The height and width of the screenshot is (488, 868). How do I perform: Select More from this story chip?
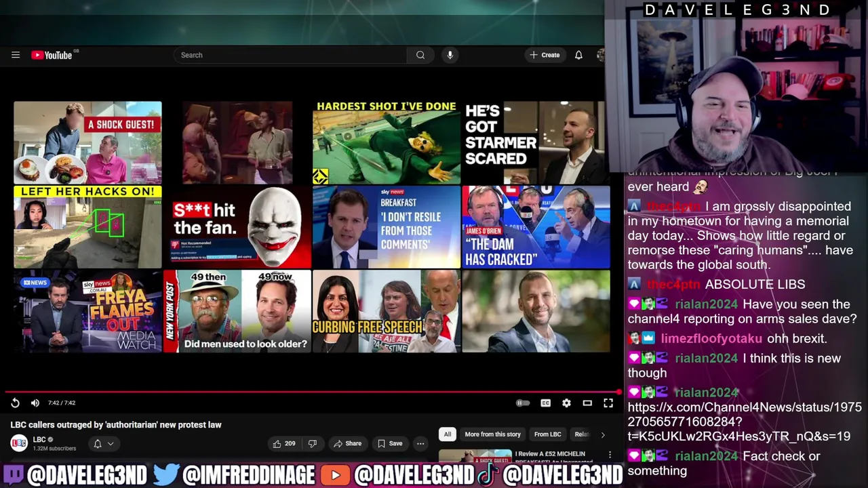click(x=493, y=434)
